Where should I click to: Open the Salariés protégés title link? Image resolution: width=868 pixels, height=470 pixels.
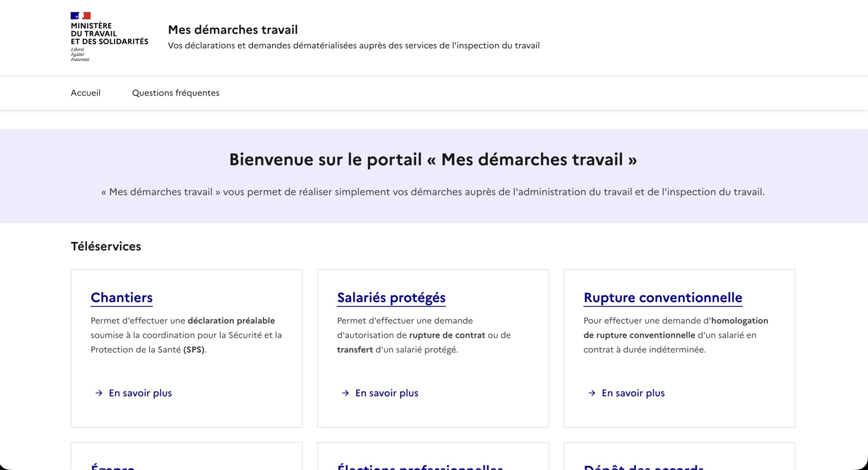(391, 298)
